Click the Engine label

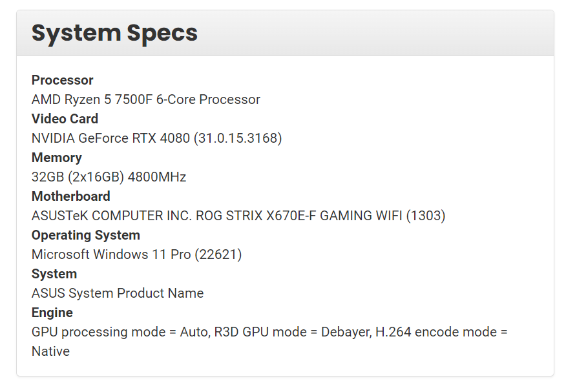[x=52, y=313]
